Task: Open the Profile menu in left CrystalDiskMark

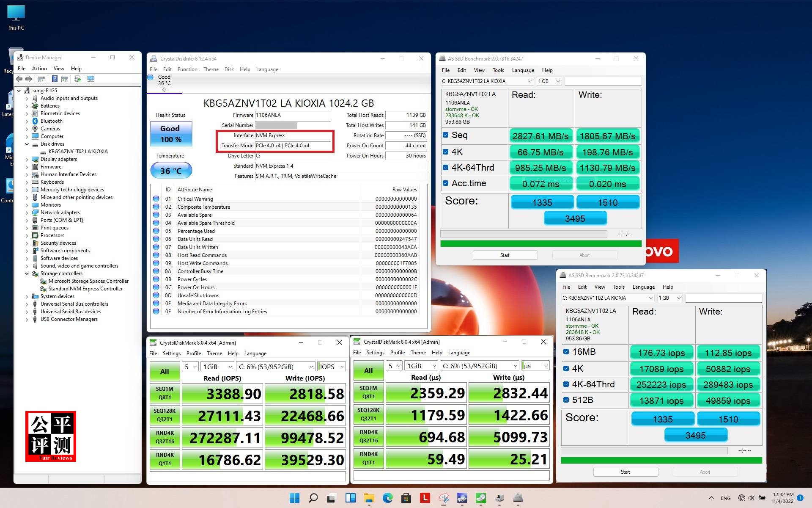Action: click(x=193, y=353)
